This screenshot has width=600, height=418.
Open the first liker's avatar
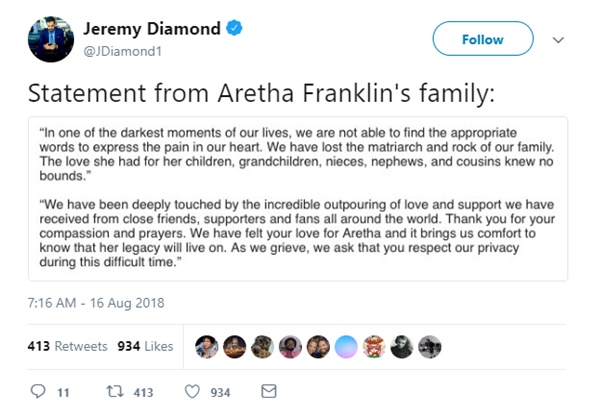(x=204, y=346)
